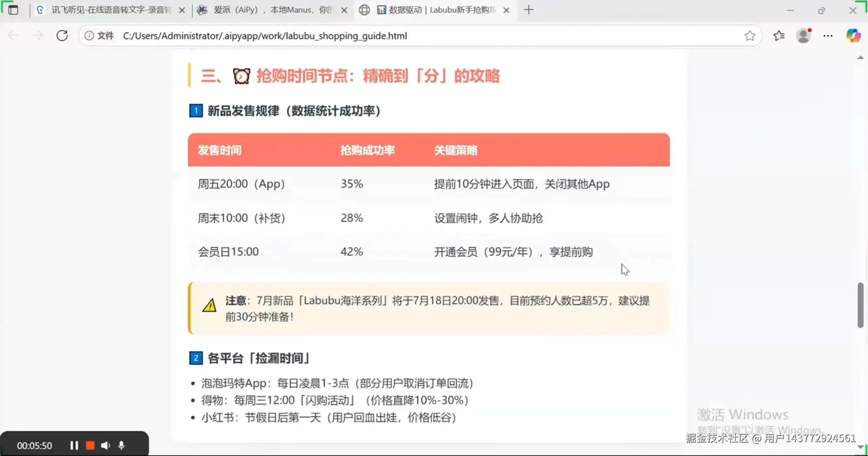This screenshot has width=868, height=456.
Task: Add this page to favorites star
Action: coord(749,36)
